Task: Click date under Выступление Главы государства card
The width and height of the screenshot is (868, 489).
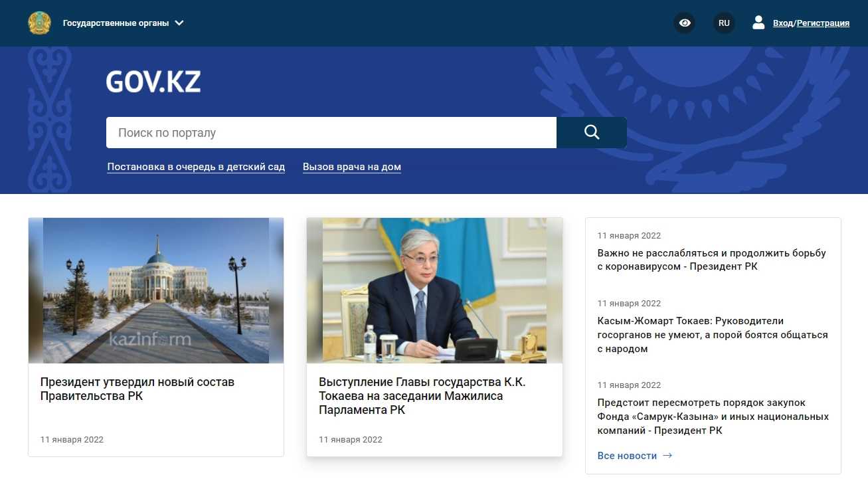Action: pos(351,440)
